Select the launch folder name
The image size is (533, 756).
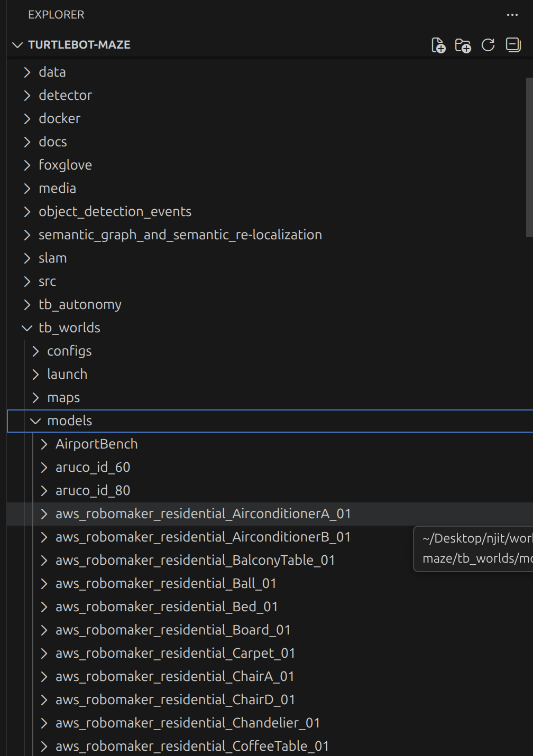67,375
